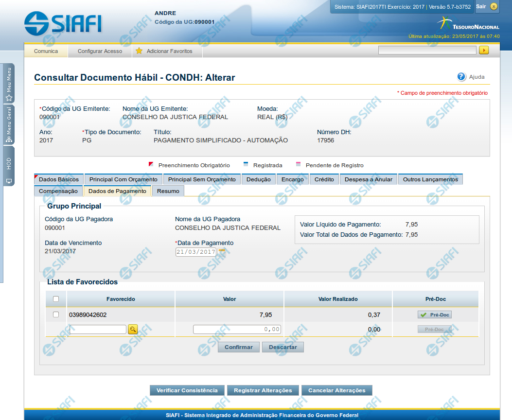The width and height of the screenshot is (512, 420).
Task: Switch to the Resumo tab
Action: tap(168, 191)
